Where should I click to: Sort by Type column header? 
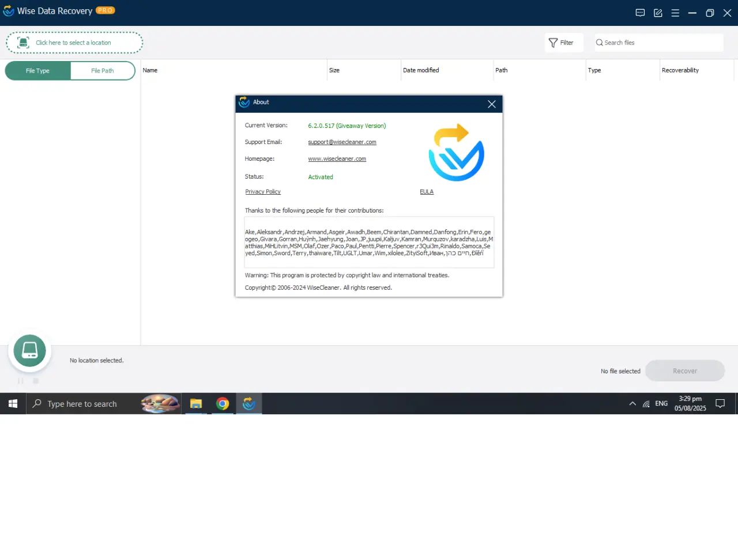(623, 70)
